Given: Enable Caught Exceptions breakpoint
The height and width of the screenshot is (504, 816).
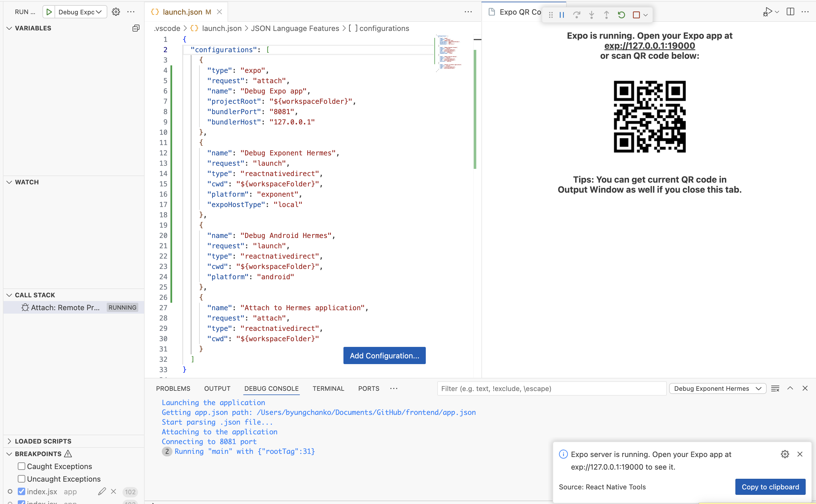Looking at the screenshot, I should pos(22,466).
